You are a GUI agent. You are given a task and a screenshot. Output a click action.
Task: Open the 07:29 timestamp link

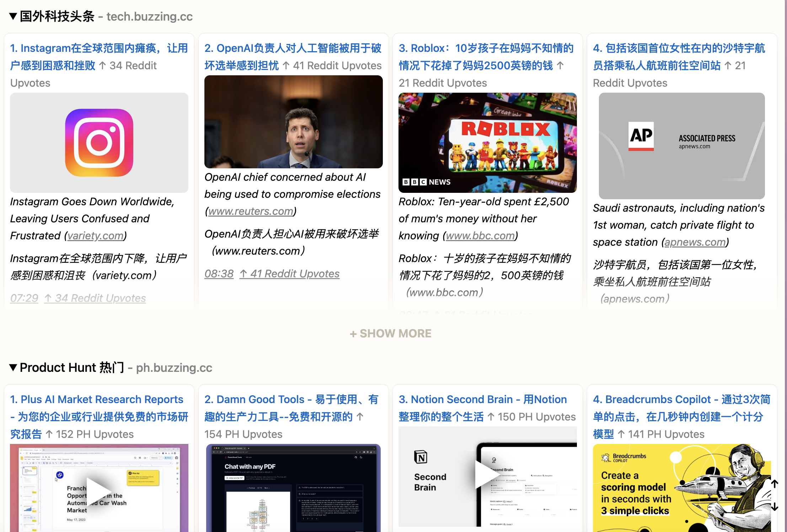(x=24, y=298)
